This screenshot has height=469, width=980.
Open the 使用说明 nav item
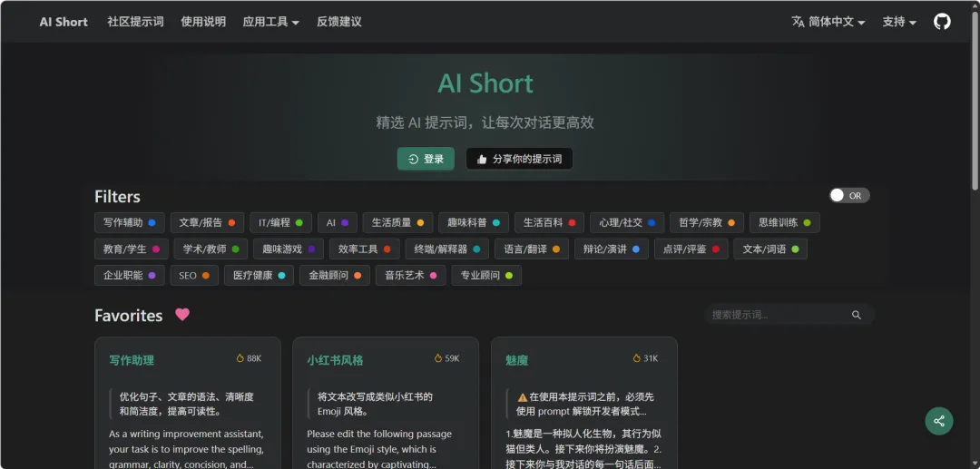[x=203, y=22]
